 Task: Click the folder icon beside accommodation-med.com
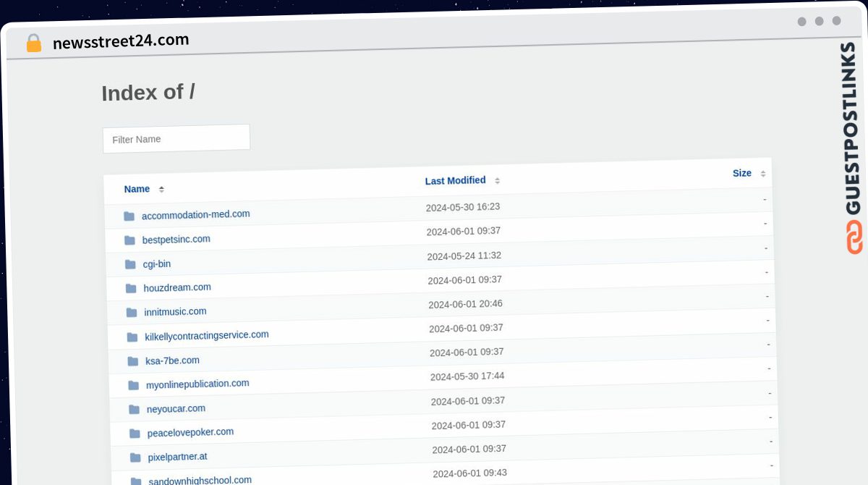click(x=129, y=216)
